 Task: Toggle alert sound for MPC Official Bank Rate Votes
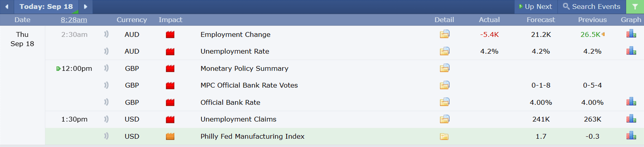[106, 85]
